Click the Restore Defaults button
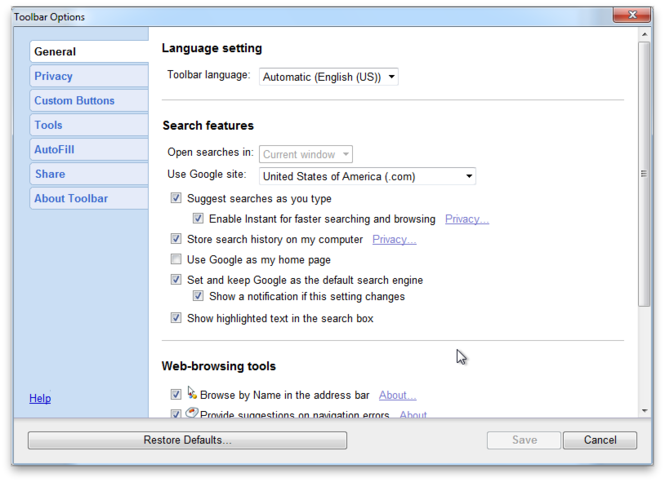The image size is (665, 482). [x=187, y=440]
